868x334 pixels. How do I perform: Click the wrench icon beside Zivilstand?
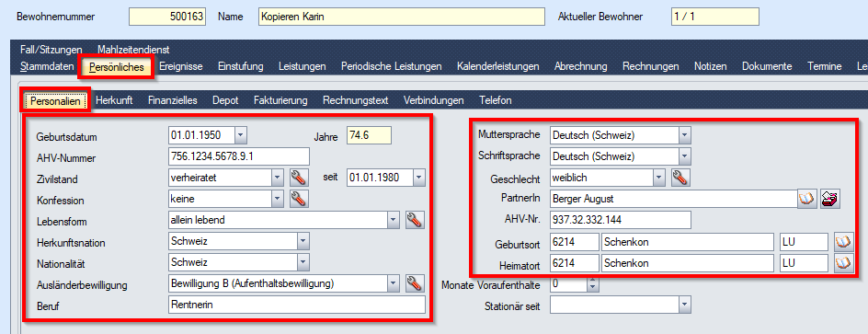[x=298, y=178]
